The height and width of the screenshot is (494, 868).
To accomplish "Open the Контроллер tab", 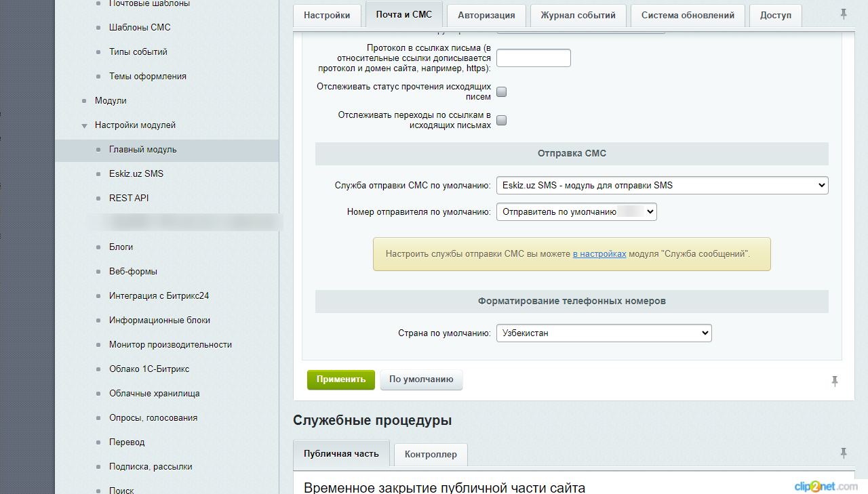I will 431,454.
